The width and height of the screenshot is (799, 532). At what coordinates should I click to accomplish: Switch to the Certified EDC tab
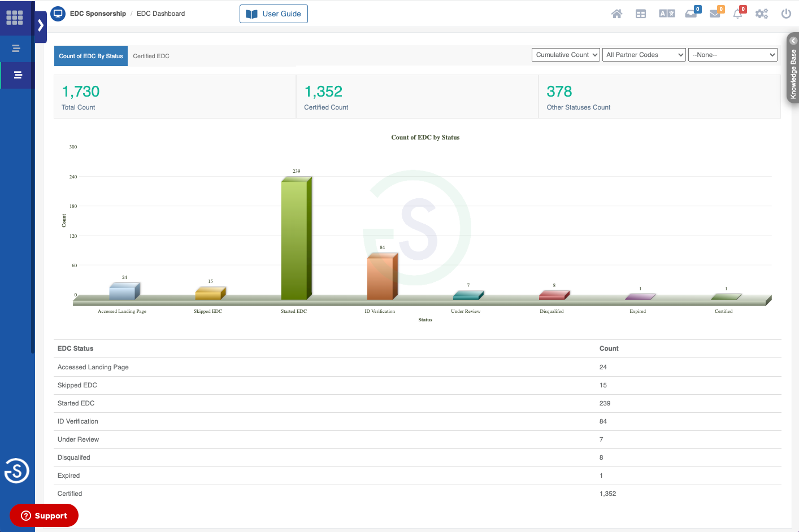(151, 56)
